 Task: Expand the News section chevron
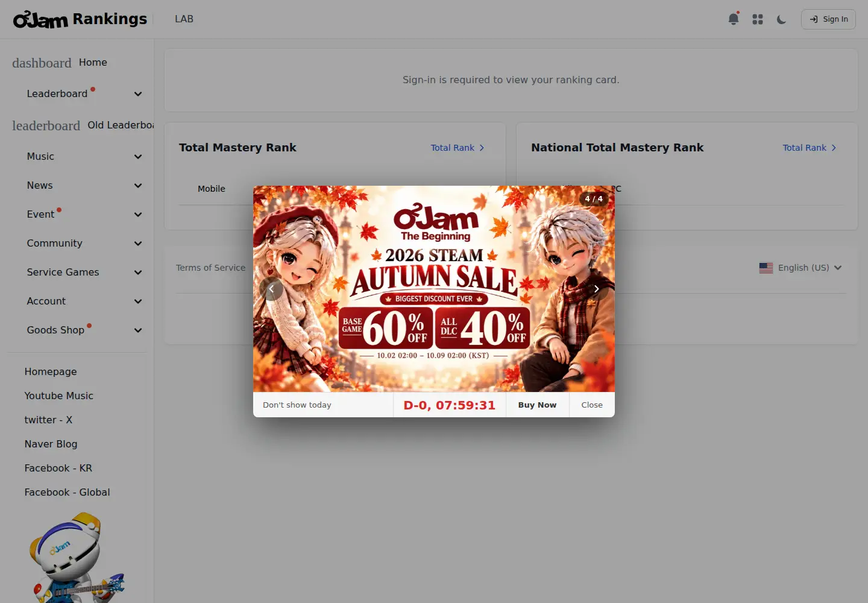point(138,186)
